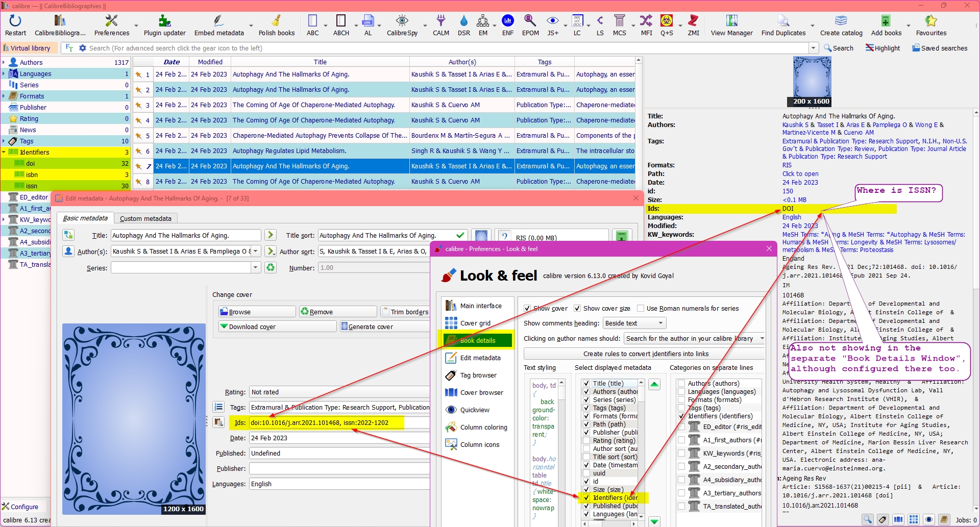Click the Trim borders button
The width and height of the screenshot is (980, 527).
[405, 312]
